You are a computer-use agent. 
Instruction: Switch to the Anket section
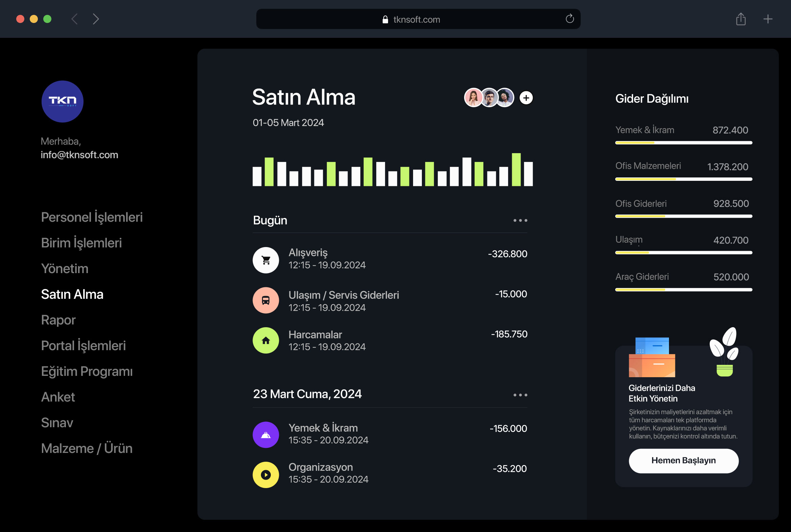coord(58,397)
